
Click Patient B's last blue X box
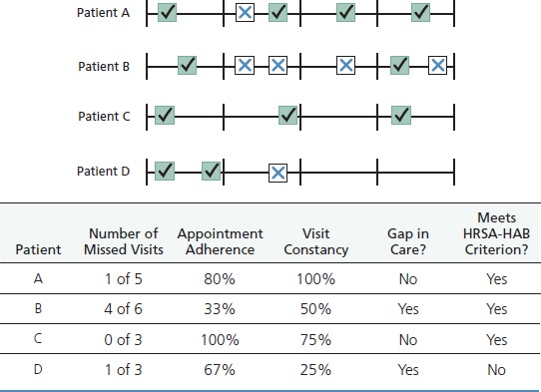(438, 65)
